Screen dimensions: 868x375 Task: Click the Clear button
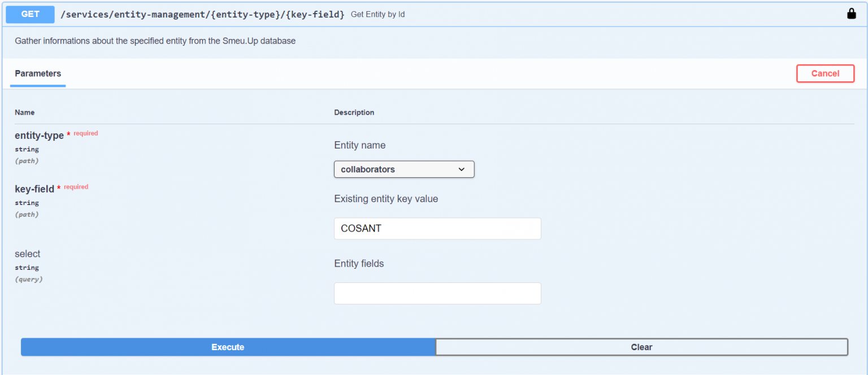641,347
